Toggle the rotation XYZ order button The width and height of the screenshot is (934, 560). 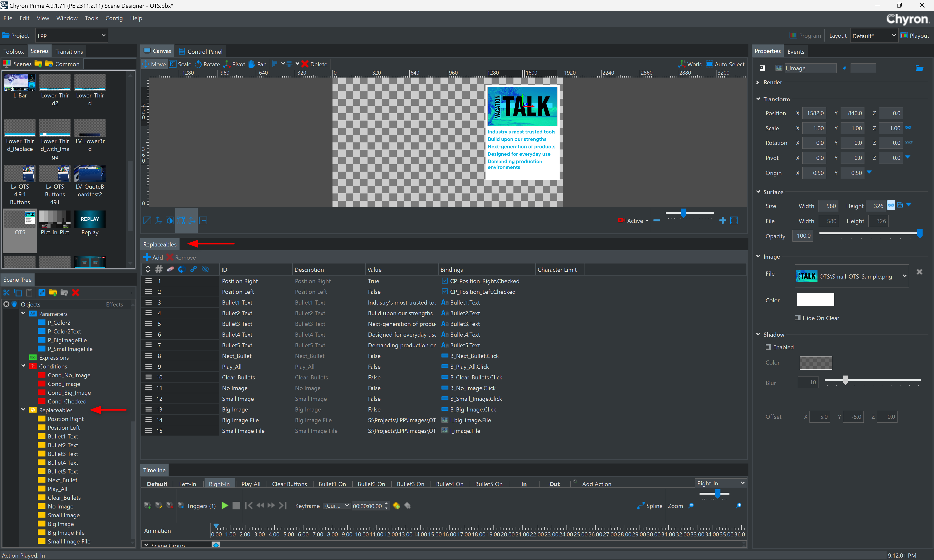click(909, 143)
